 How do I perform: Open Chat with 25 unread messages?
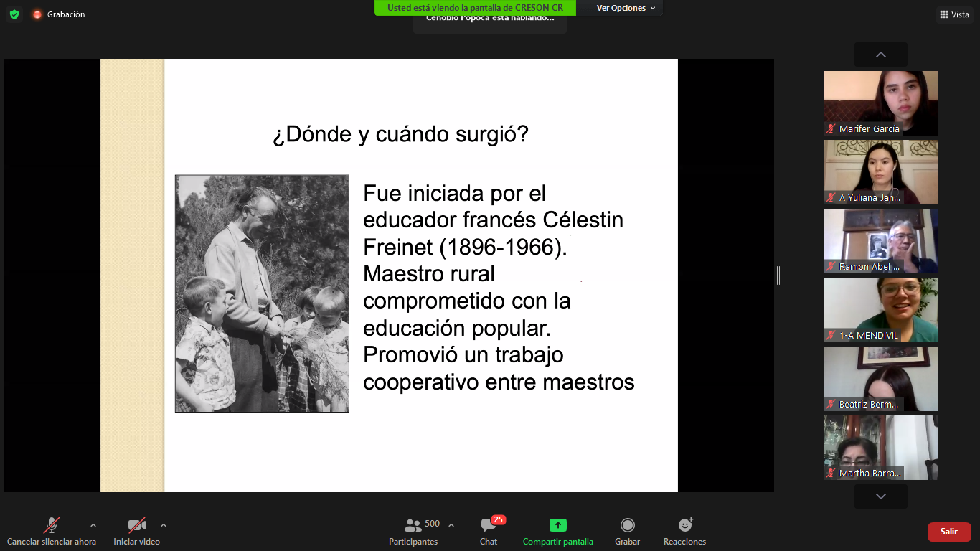click(x=489, y=532)
